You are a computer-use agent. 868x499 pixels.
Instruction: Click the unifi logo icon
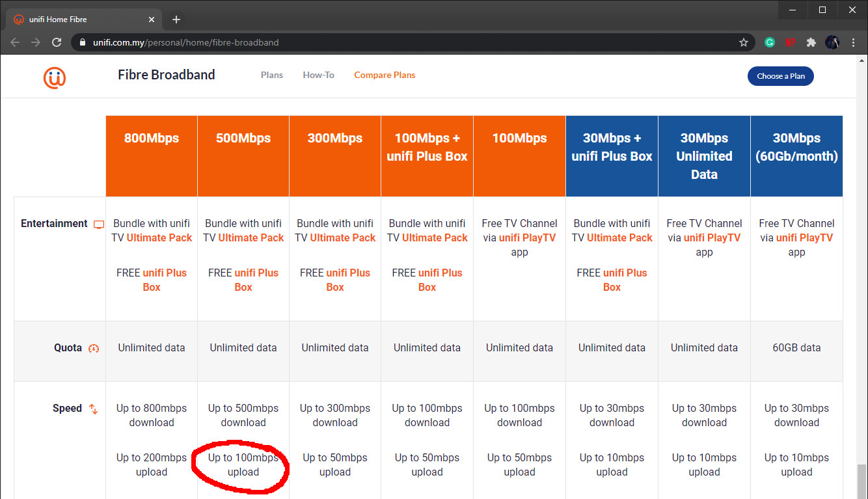pos(55,77)
